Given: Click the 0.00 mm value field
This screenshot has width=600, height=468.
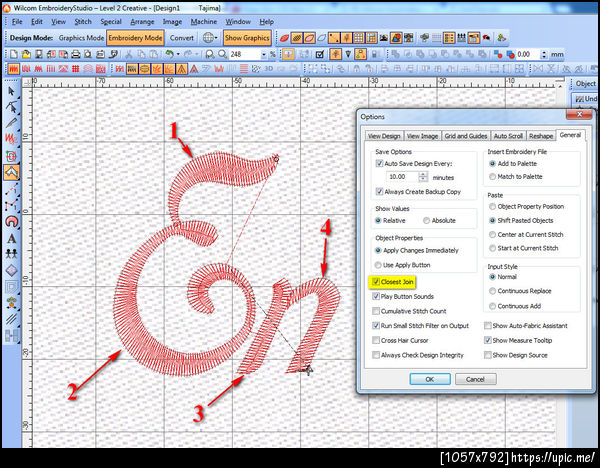Looking at the screenshot, I should [528, 55].
